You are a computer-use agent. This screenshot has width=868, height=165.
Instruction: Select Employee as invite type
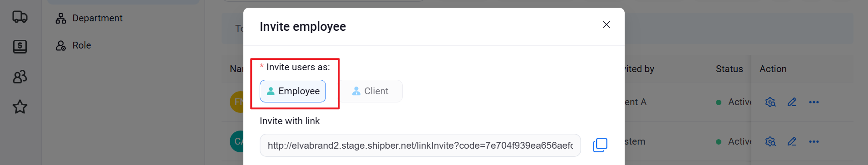coord(293,91)
